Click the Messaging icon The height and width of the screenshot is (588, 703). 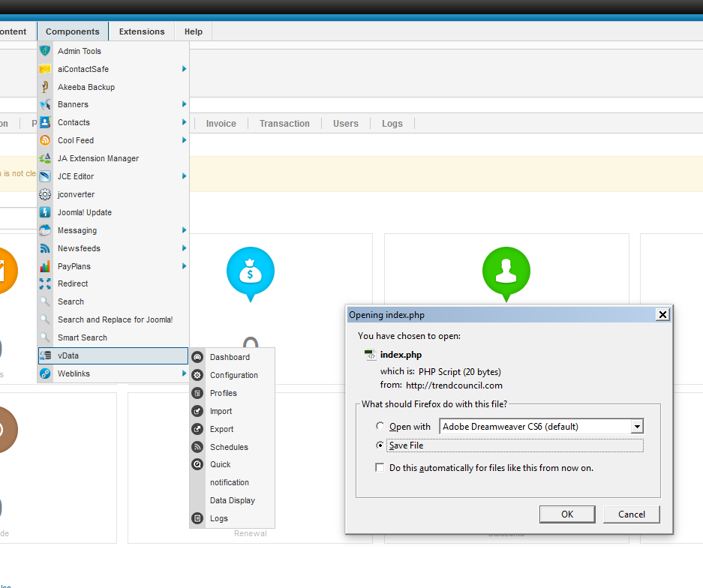(45, 230)
